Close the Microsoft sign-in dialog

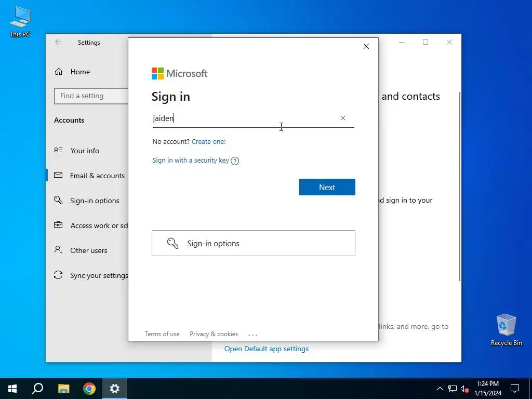click(x=366, y=46)
